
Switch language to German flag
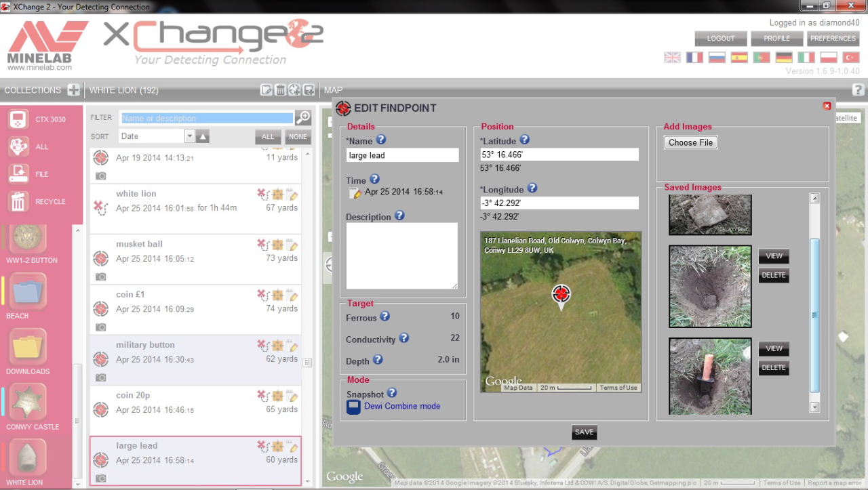[x=784, y=58]
